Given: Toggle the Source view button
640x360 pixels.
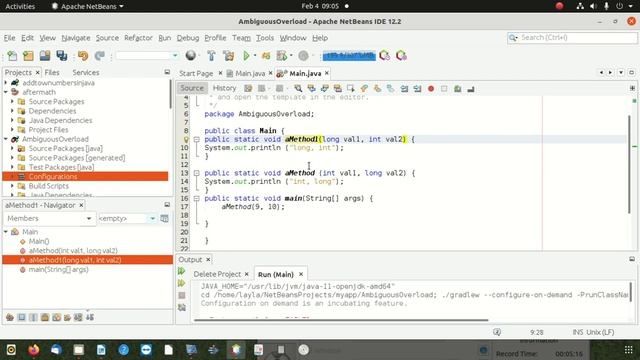Looking at the screenshot, I should (x=192, y=88).
